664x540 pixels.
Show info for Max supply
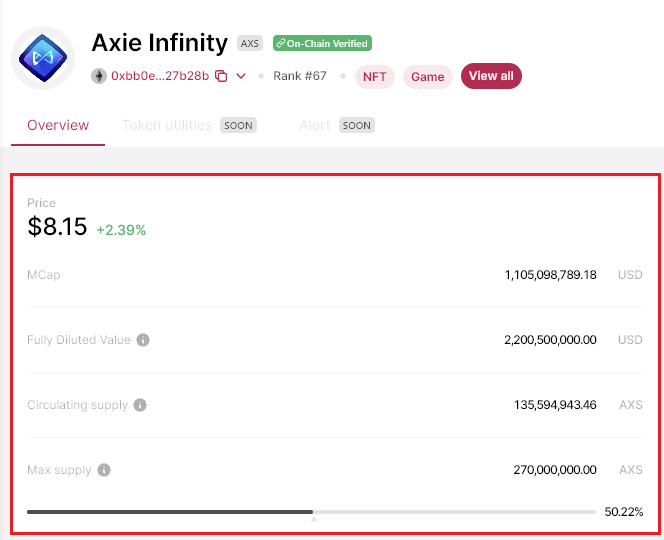pos(104,470)
